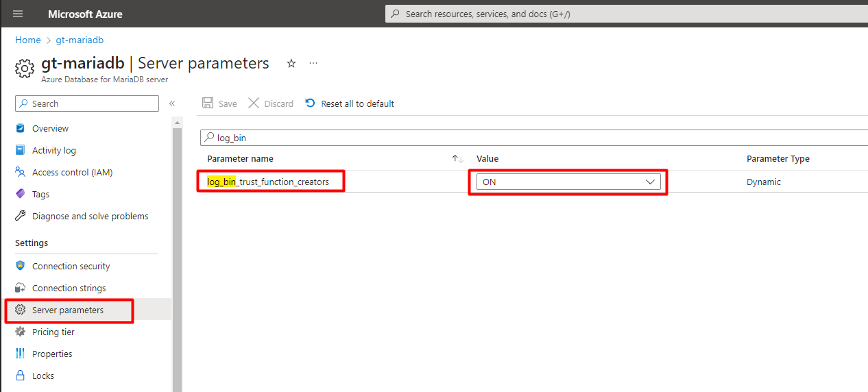Screen dimensions: 868x392
Task: Open Pricing tier settings
Action: [x=53, y=332]
